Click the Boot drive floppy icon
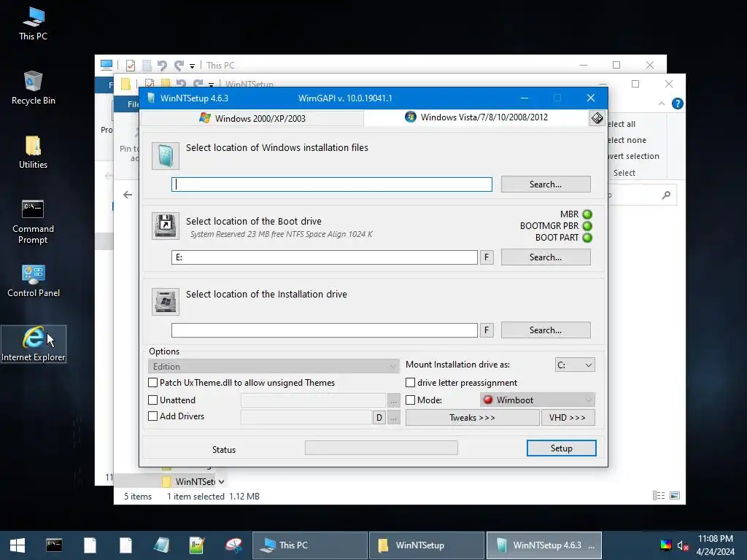The image size is (747, 560). 166,226
